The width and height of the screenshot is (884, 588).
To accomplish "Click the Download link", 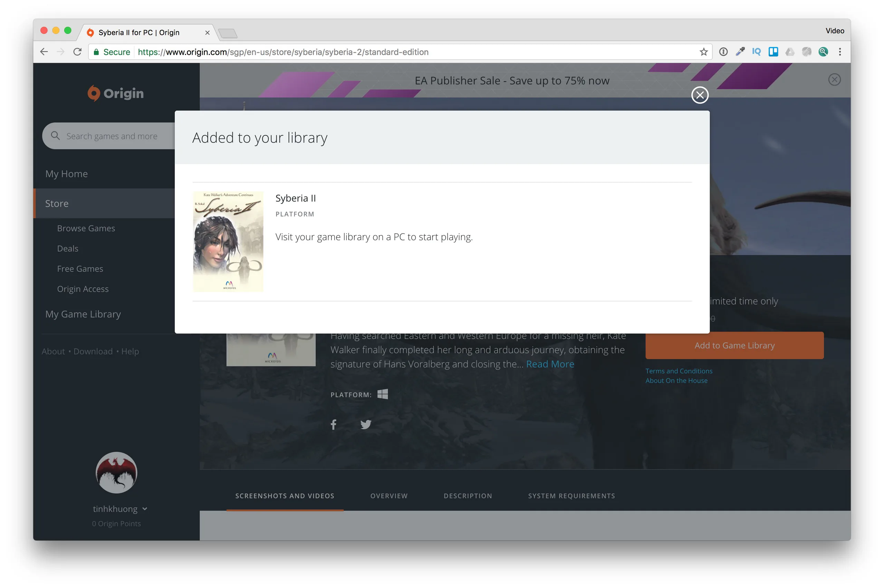I will pos(93,351).
